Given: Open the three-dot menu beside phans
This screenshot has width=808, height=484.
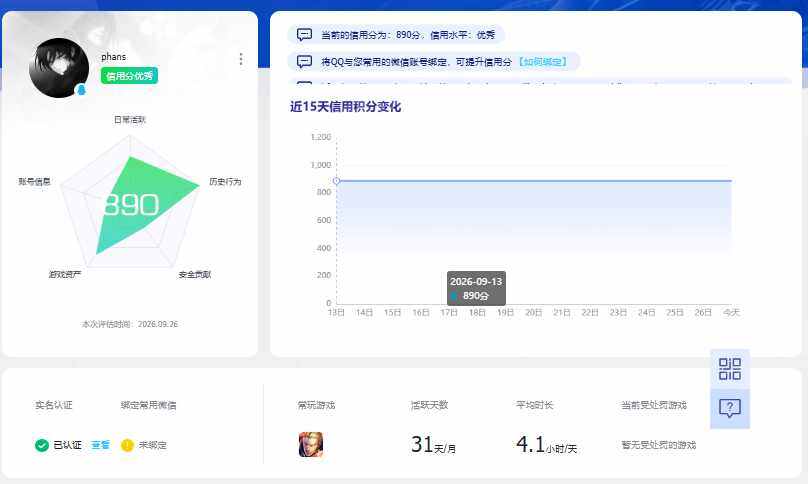Looking at the screenshot, I should click(x=241, y=59).
